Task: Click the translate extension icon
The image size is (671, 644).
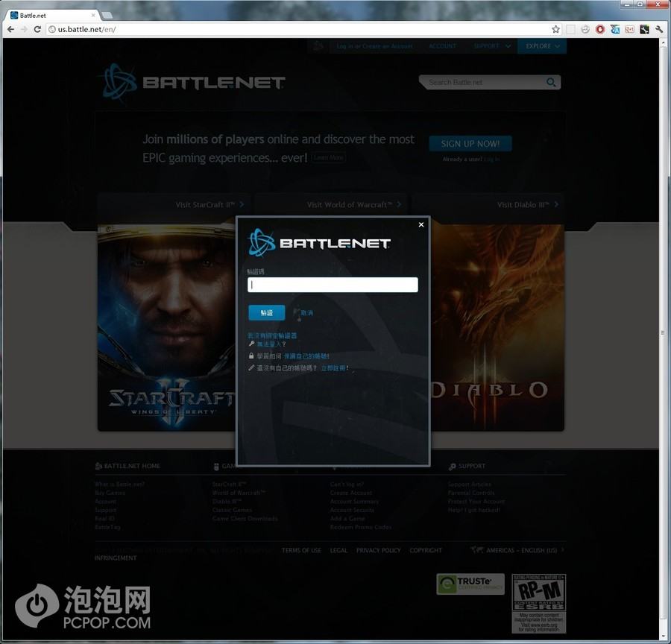Action: (615, 29)
